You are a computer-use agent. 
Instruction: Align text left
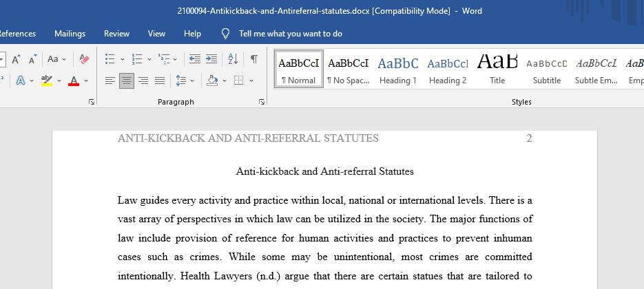tap(110, 81)
